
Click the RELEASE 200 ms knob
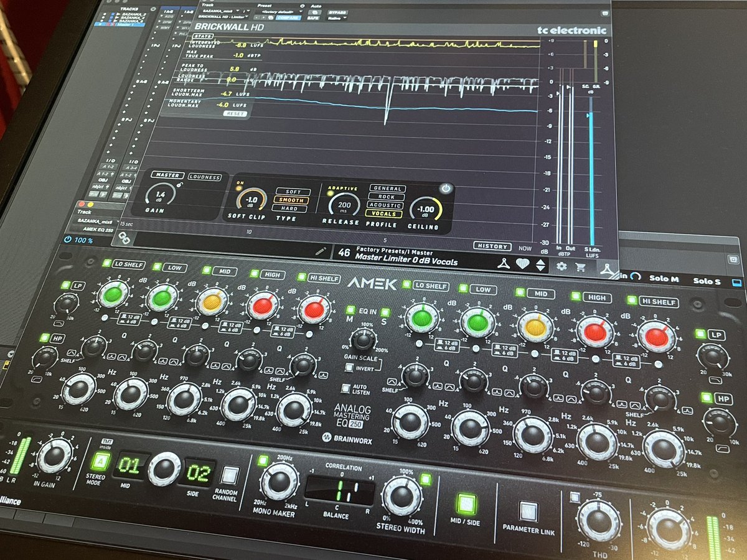click(344, 205)
